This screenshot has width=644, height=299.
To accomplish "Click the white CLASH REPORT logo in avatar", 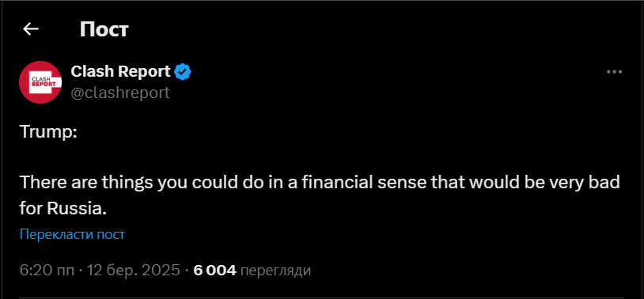I will point(40,82).
